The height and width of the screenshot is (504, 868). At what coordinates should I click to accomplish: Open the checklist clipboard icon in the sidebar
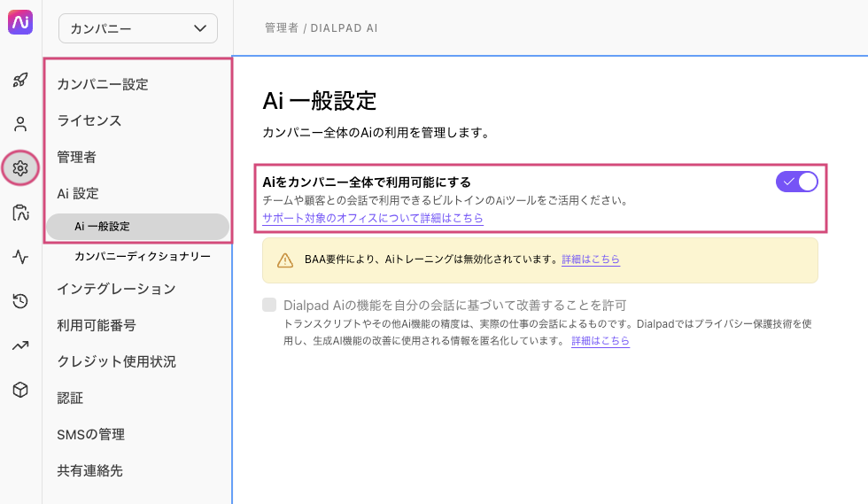pos(20,213)
